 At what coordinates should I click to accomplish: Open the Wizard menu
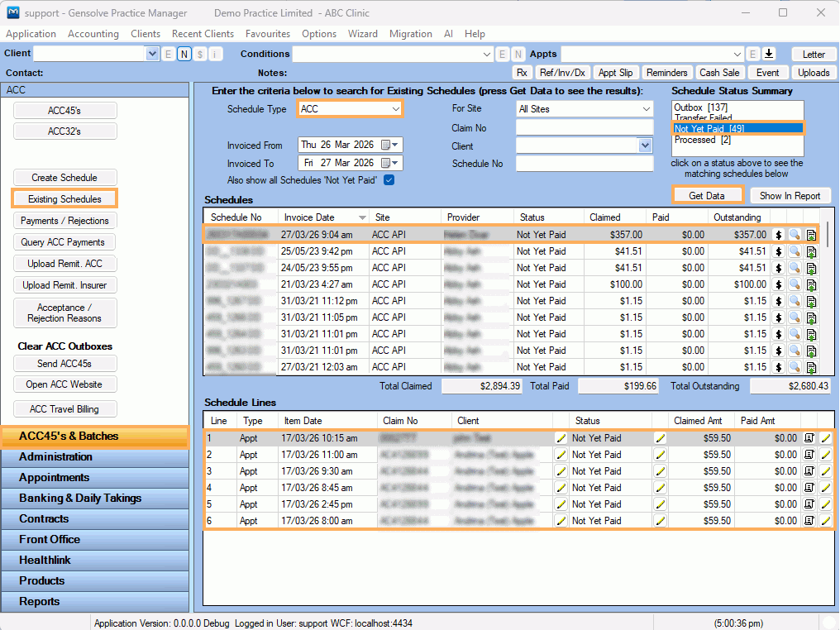coord(363,34)
